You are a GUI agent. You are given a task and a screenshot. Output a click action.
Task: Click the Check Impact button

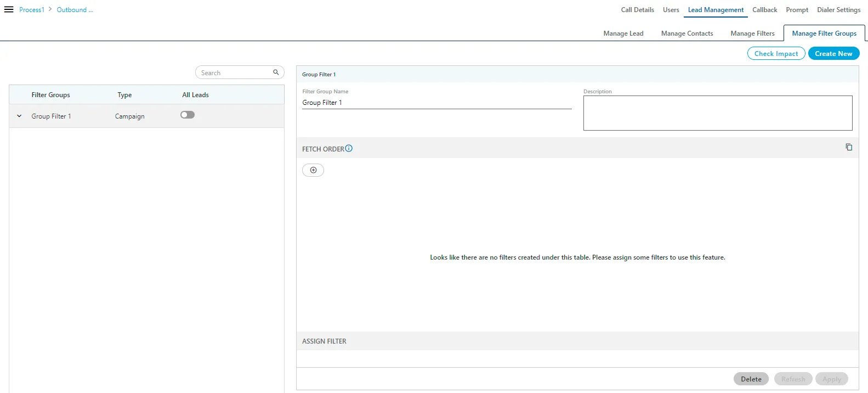[776, 53]
